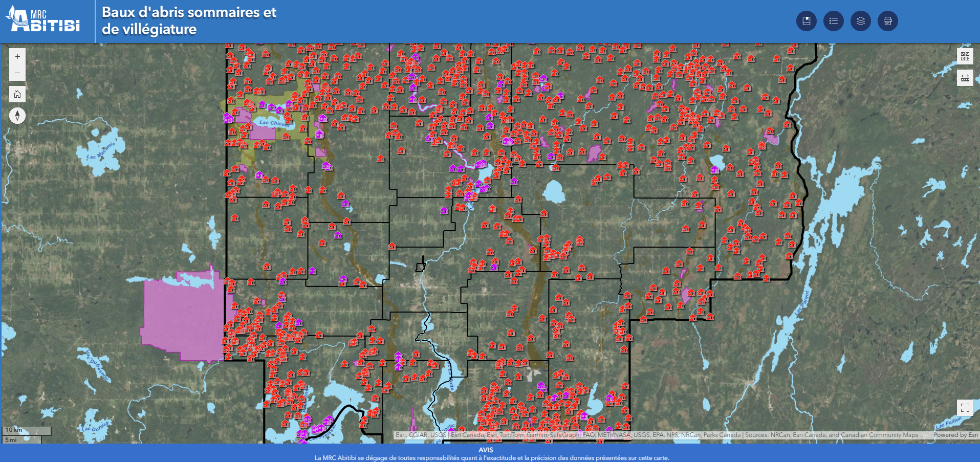Click the Lac Parent lake label

(x=801, y=303)
